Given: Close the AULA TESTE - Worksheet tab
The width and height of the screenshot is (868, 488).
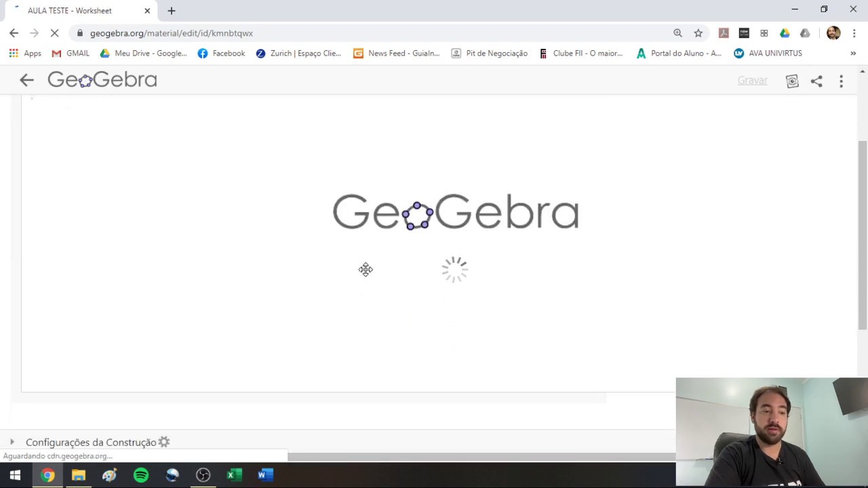Looking at the screenshot, I should (x=147, y=11).
